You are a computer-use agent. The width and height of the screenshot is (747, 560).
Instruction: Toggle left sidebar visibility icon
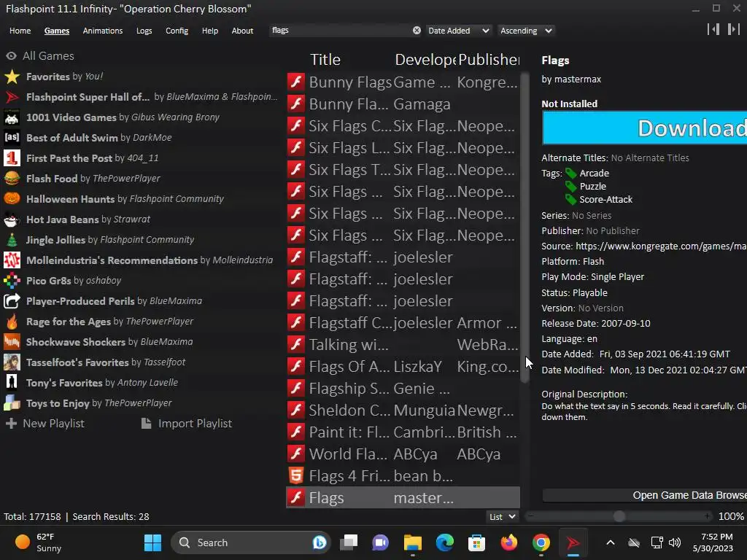point(713,29)
